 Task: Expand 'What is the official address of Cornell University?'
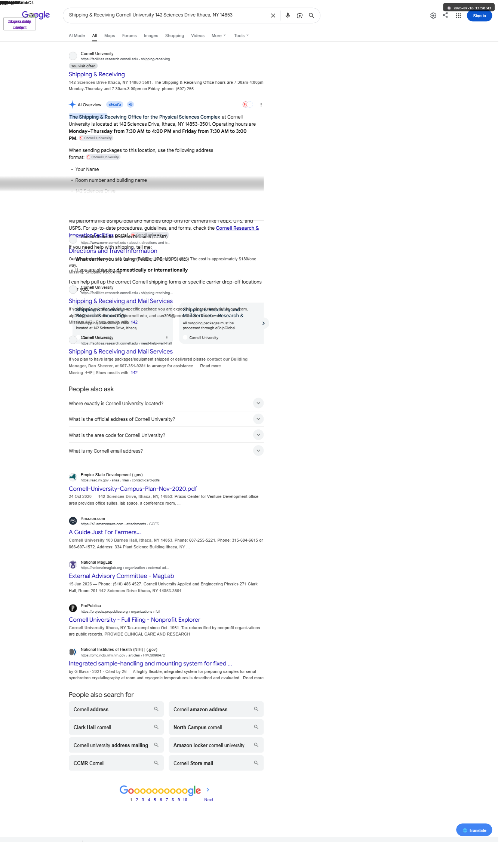click(166, 419)
